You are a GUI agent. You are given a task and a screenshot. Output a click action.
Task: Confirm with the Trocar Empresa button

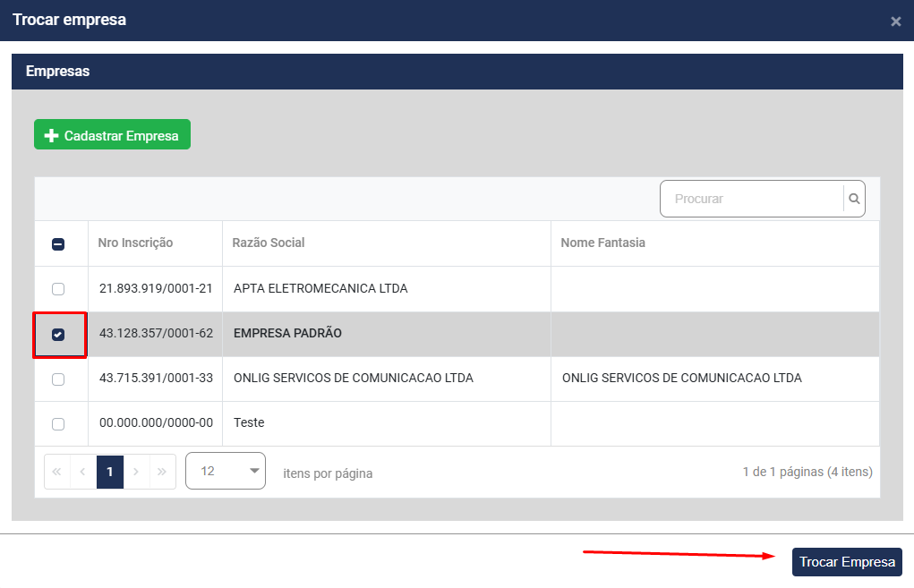pos(847,562)
